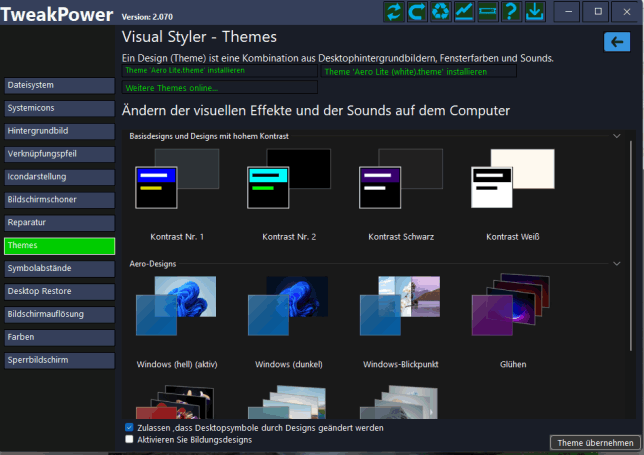Open the Hintergrundbild sidebar item
This screenshot has height=455, width=644.
60,131
